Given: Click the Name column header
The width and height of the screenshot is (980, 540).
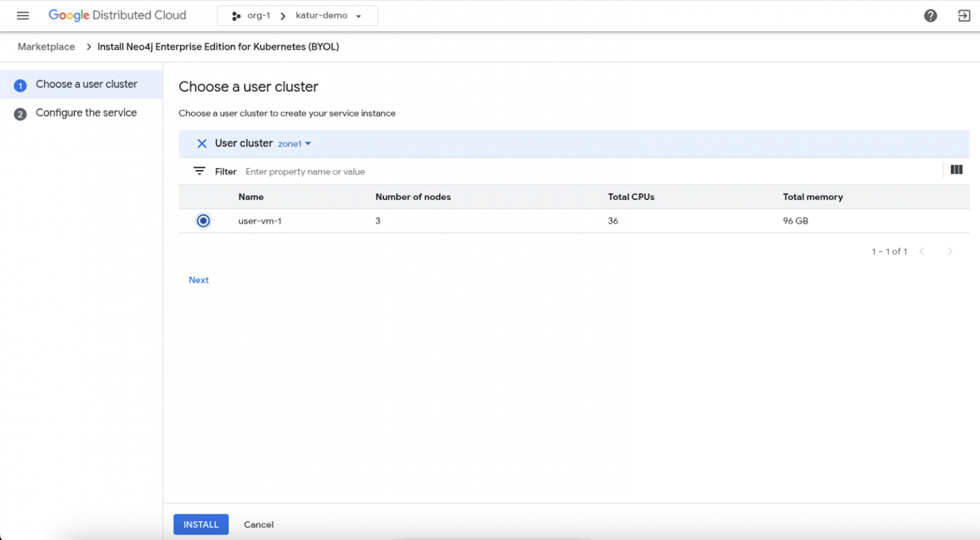Looking at the screenshot, I should point(251,197).
